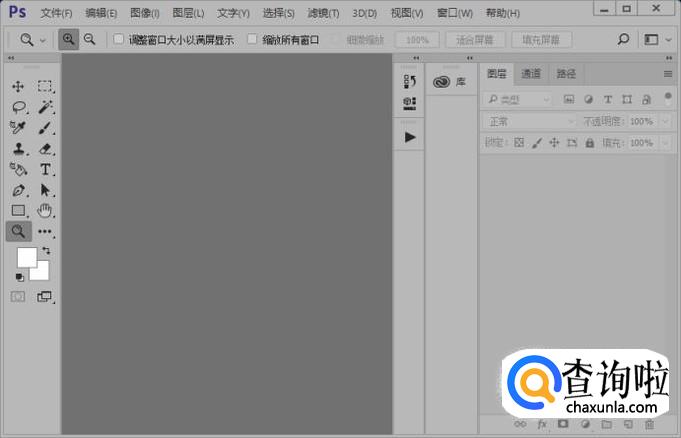Open the Layers panel options menu
681x438 pixels.
pyautogui.click(x=668, y=74)
